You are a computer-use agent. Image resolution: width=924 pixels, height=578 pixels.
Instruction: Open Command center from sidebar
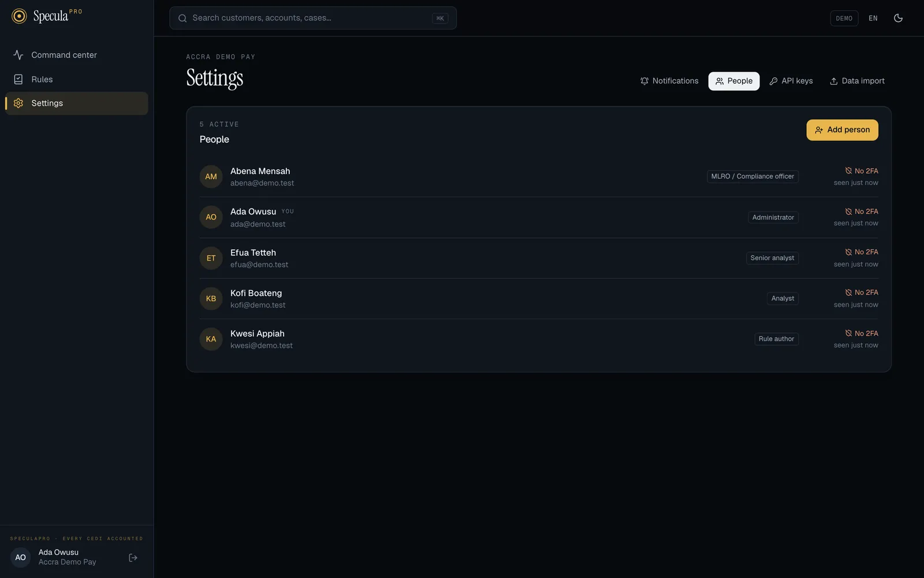pos(77,55)
